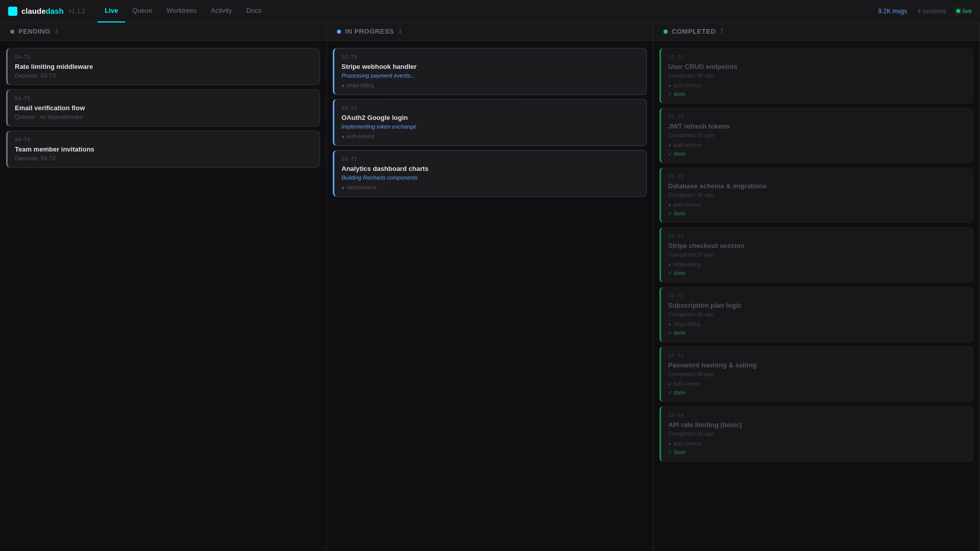
Task: Switch to the Queue tab
Action: click(x=141, y=10)
